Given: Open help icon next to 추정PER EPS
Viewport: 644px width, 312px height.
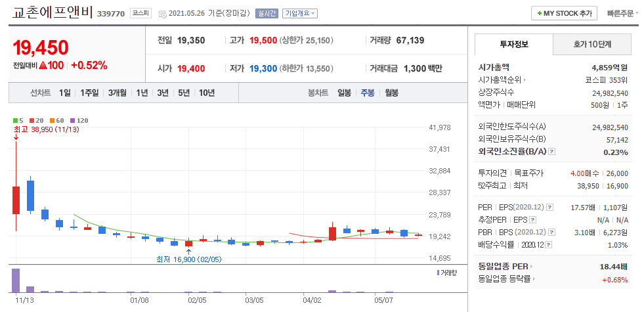Looking at the screenshot, I should [x=532, y=219].
